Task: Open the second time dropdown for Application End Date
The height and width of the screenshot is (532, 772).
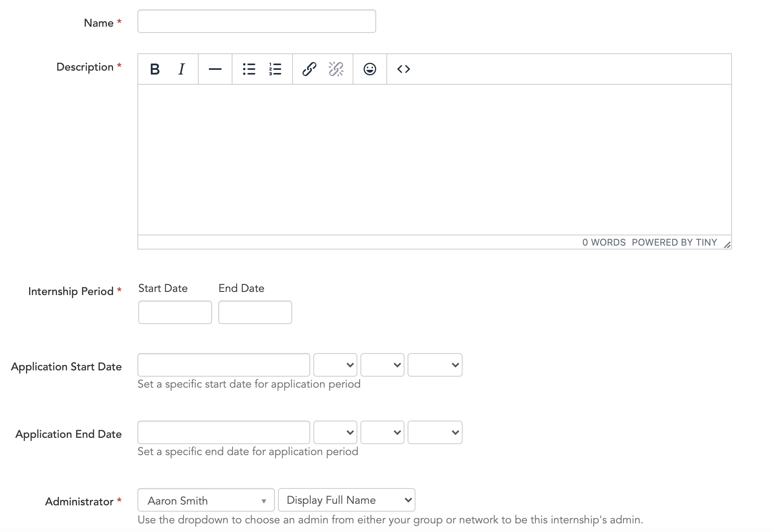Action: [x=382, y=432]
